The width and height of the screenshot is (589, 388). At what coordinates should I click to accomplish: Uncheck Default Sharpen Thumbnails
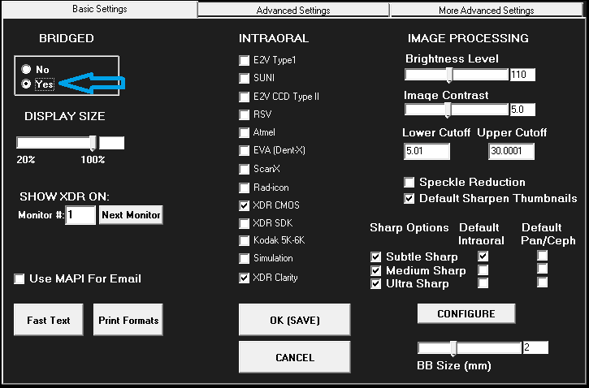pos(409,199)
